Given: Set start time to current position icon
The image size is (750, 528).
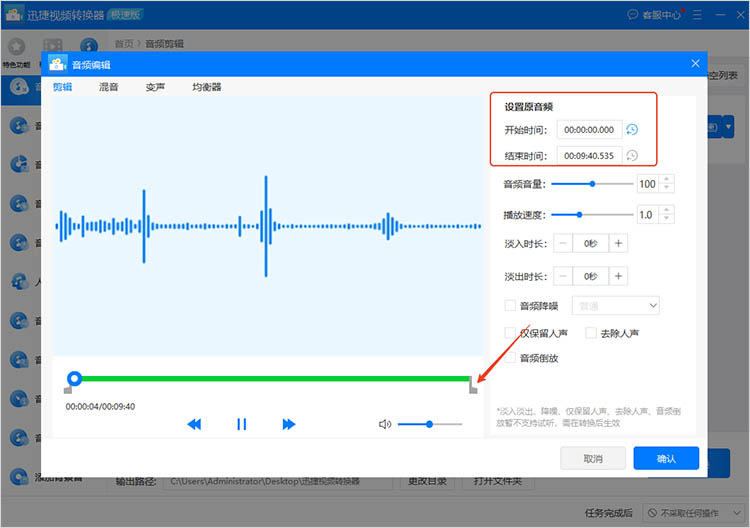Looking at the screenshot, I should tap(632, 130).
